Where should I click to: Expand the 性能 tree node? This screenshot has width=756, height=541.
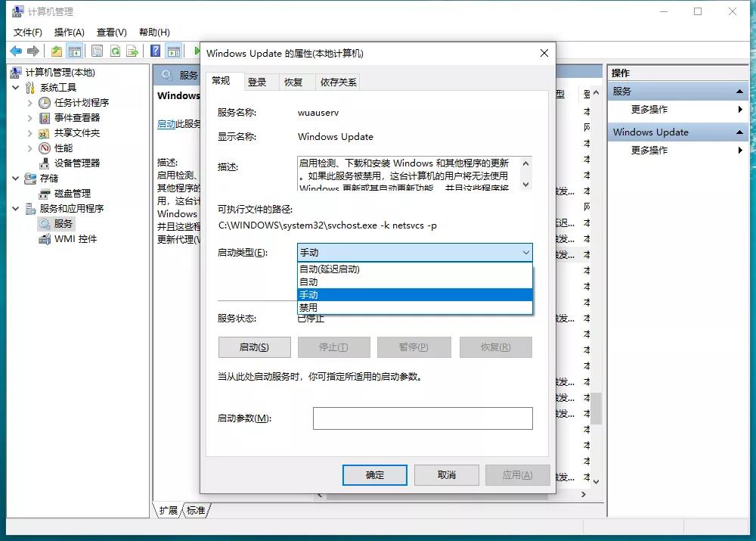29,148
